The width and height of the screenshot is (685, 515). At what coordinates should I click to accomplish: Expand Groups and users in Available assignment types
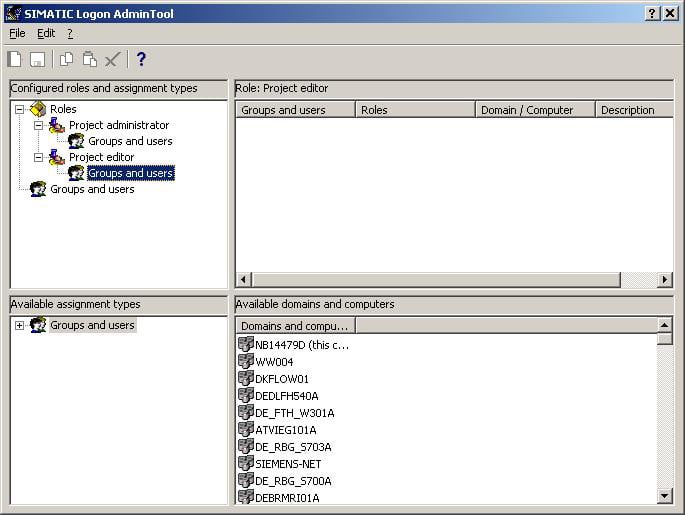click(20, 325)
